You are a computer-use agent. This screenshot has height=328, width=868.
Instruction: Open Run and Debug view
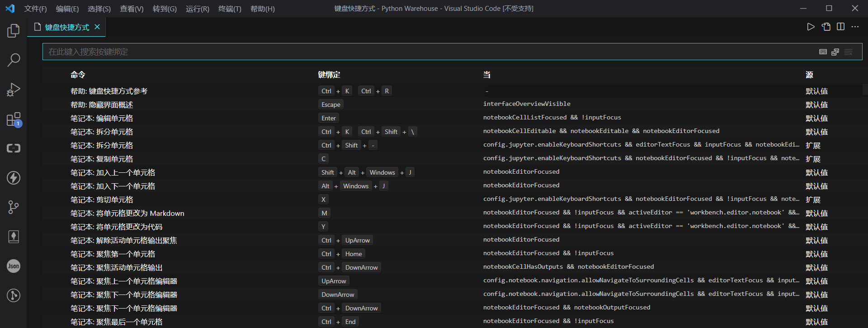point(14,90)
